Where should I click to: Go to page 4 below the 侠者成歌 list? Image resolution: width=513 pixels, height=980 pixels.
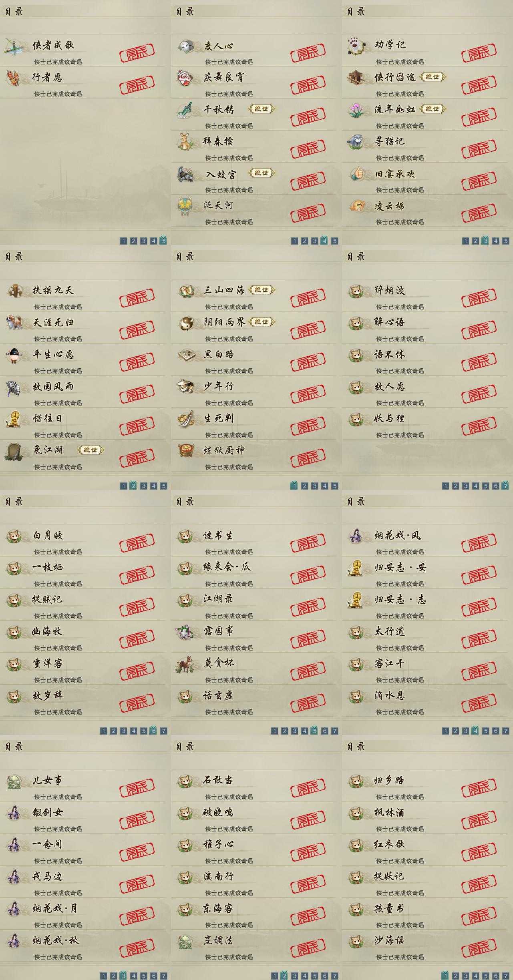pos(153,241)
